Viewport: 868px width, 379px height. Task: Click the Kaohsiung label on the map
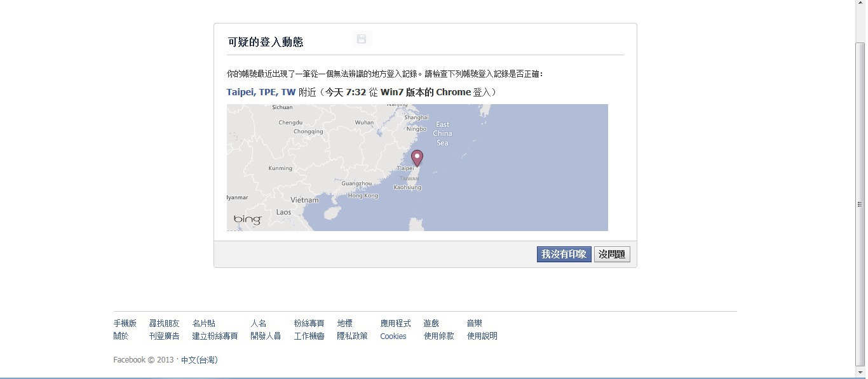[x=407, y=188]
